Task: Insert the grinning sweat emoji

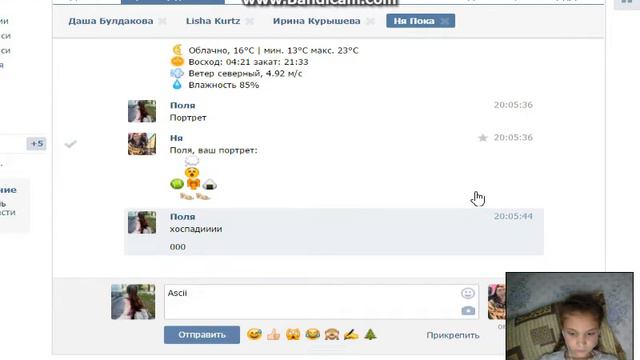Action: (254, 335)
